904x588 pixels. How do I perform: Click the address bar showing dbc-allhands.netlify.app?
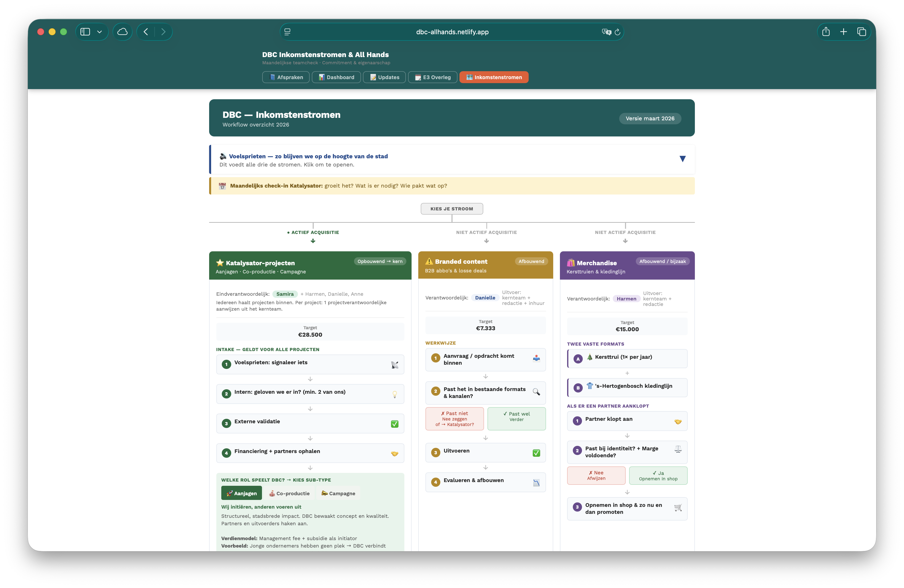pyautogui.click(x=452, y=32)
